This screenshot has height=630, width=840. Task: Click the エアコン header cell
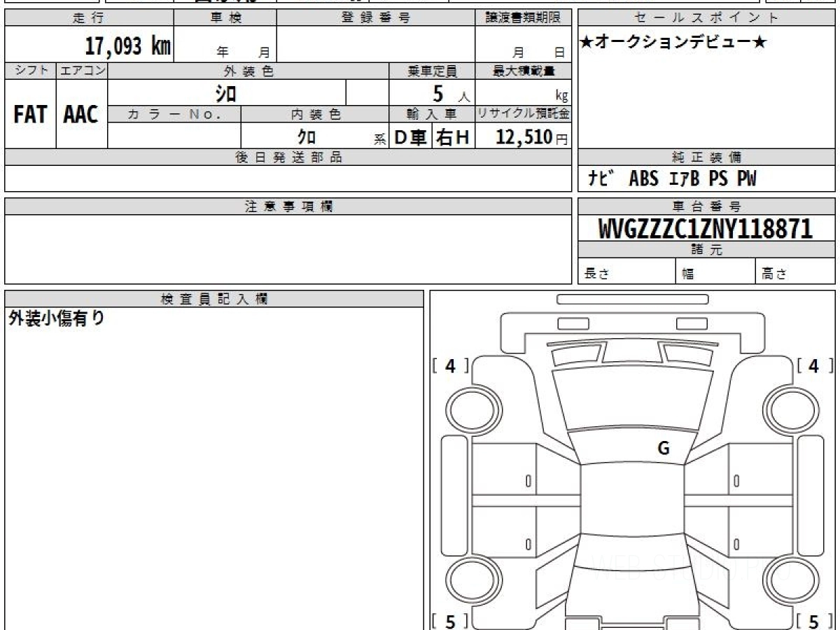(x=82, y=71)
